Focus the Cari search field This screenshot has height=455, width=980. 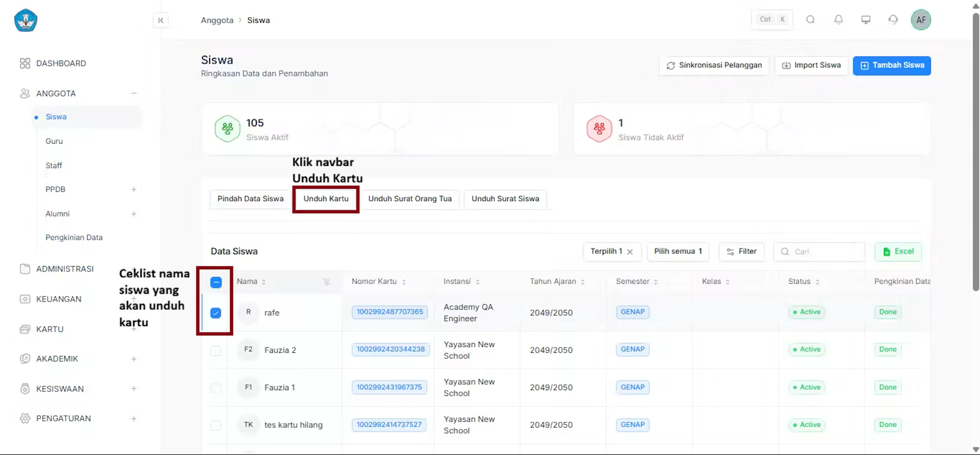point(819,252)
